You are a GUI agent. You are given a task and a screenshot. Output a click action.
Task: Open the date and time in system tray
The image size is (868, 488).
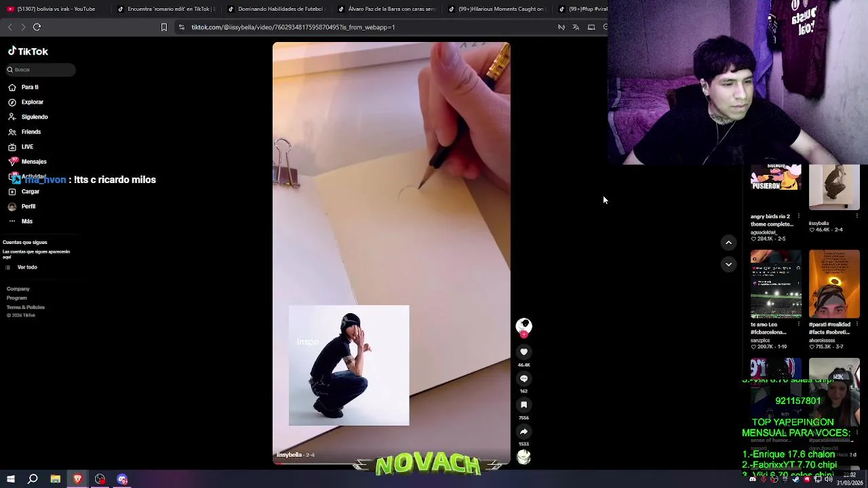pos(850,479)
